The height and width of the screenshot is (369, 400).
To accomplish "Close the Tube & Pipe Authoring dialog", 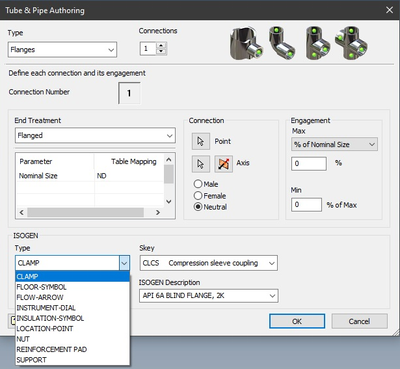I will (x=389, y=10).
